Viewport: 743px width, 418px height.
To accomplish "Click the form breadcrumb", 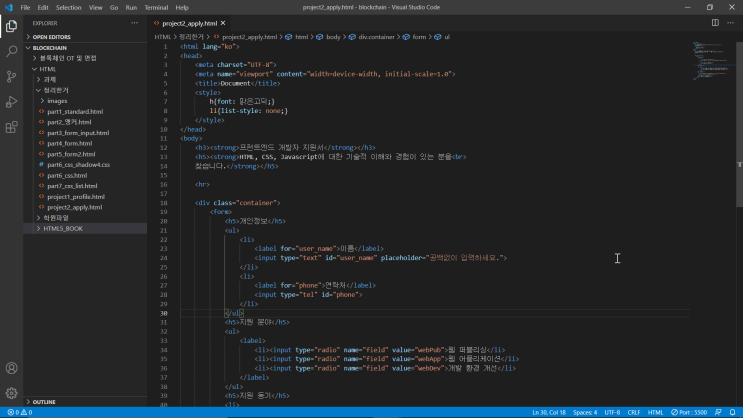I will point(419,37).
